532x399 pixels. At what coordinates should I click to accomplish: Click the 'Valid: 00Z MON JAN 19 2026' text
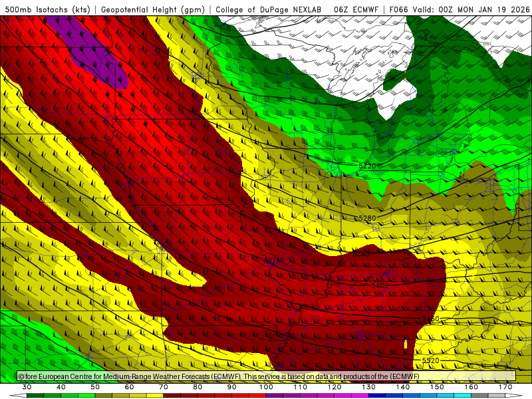(471, 9)
